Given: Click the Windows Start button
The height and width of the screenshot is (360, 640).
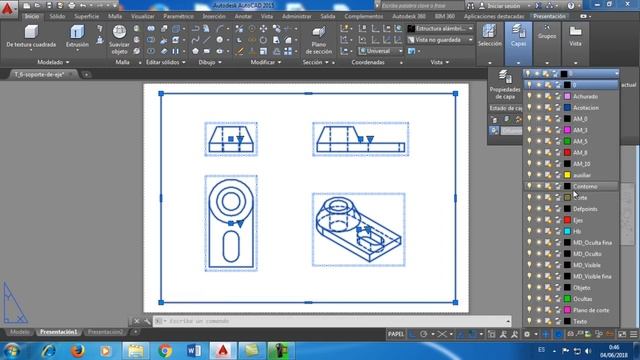Looking at the screenshot, I should (12, 351).
